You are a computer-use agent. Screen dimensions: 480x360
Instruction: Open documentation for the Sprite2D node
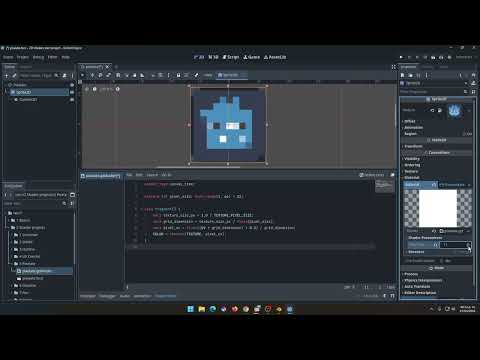coord(474,83)
